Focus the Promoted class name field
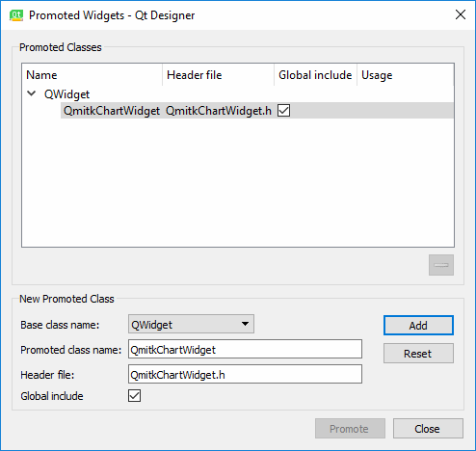This screenshot has height=451, width=476. 245,349
